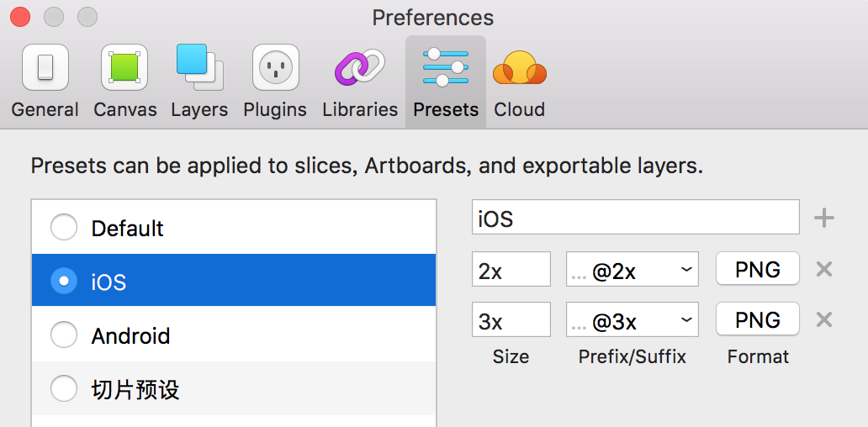868x427 pixels.
Task: Open the Cloud preferences icon
Action: click(519, 67)
